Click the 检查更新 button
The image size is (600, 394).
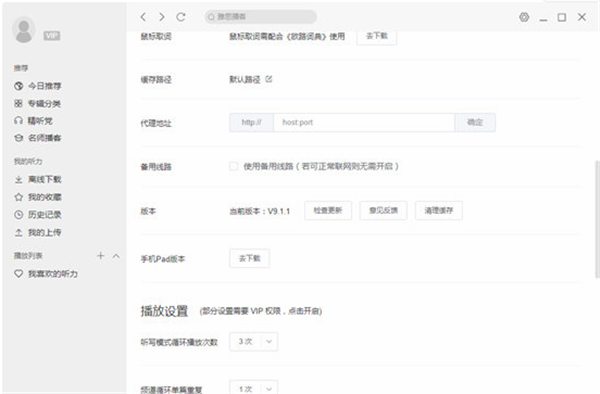click(x=328, y=210)
